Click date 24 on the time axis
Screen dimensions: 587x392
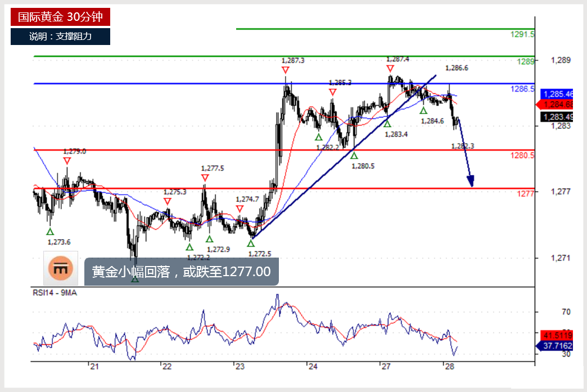pos(312,367)
